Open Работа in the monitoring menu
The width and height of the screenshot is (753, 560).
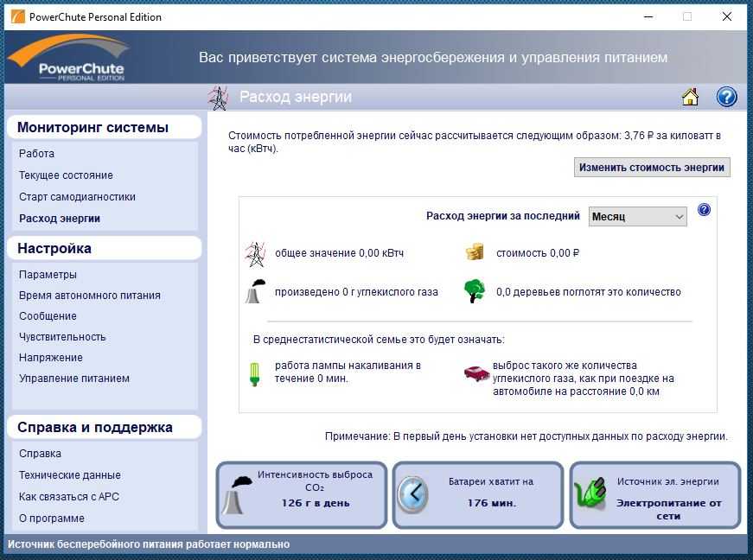(x=36, y=154)
